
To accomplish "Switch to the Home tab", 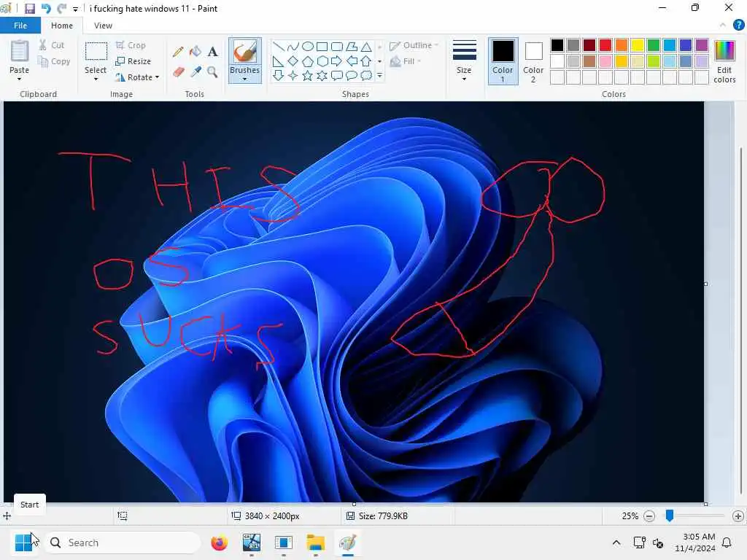I will (62, 26).
